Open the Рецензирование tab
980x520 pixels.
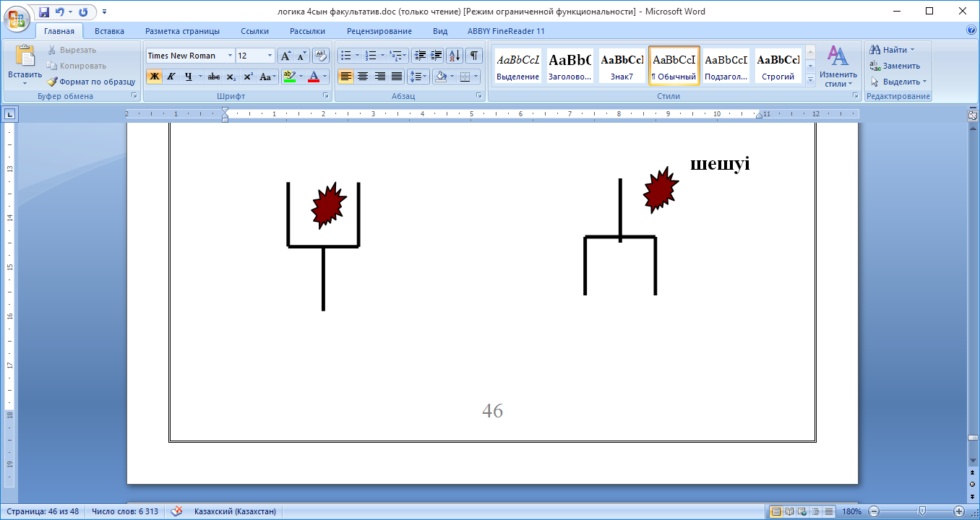point(379,31)
